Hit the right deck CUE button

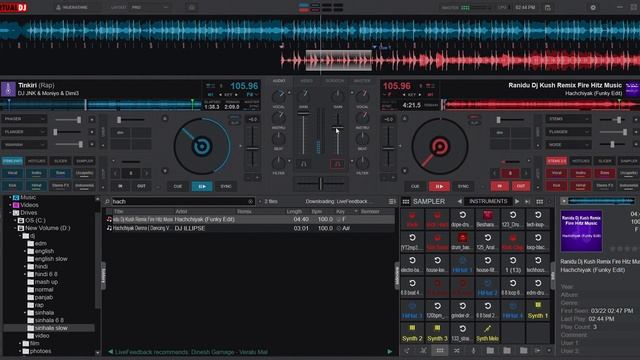tap(415, 186)
